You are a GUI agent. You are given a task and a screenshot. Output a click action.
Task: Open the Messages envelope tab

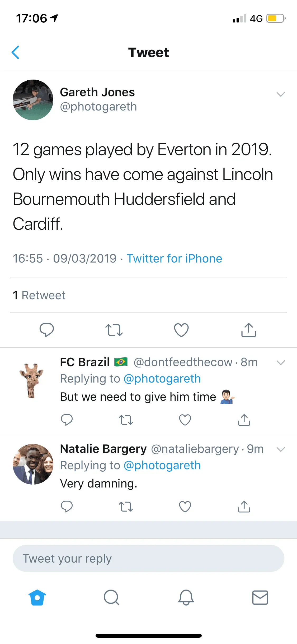(x=260, y=597)
